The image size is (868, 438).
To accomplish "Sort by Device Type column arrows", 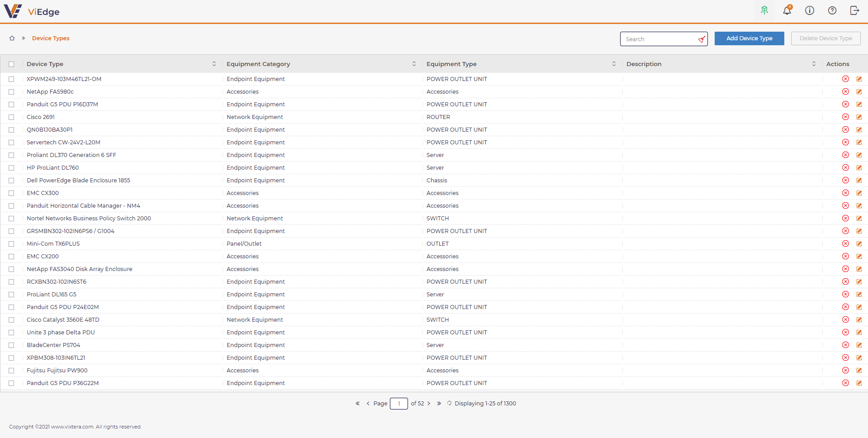I will (214, 64).
